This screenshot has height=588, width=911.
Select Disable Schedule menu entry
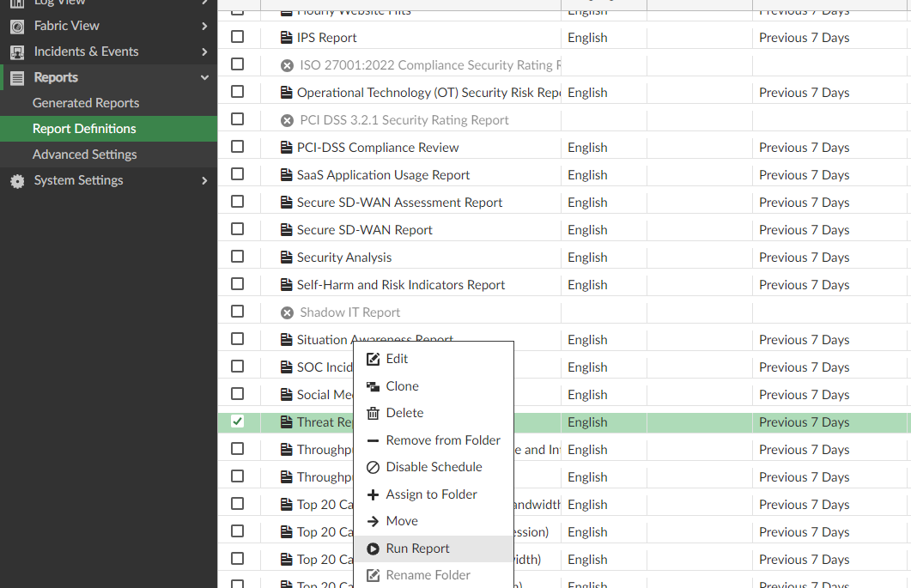coord(434,467)
